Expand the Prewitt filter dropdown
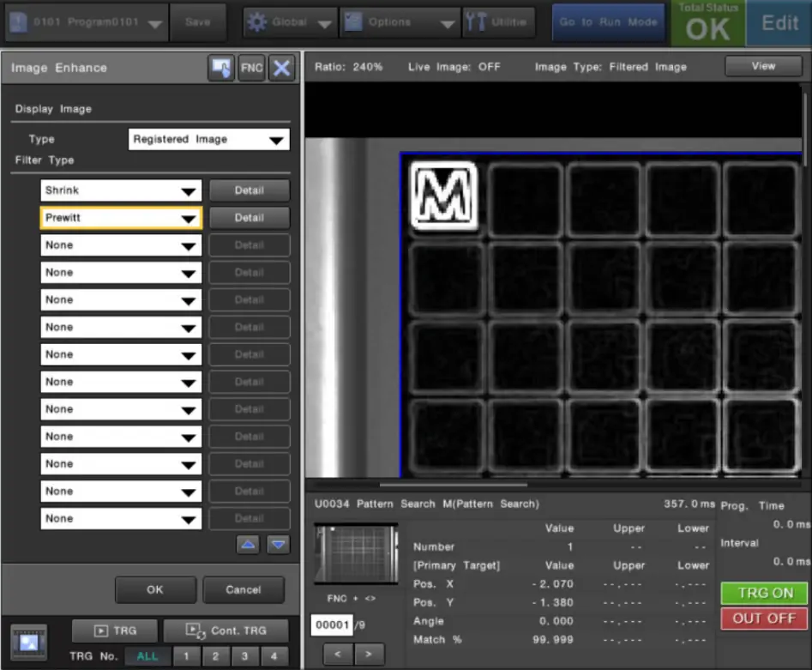812x670 pixels. click(121, 218)
